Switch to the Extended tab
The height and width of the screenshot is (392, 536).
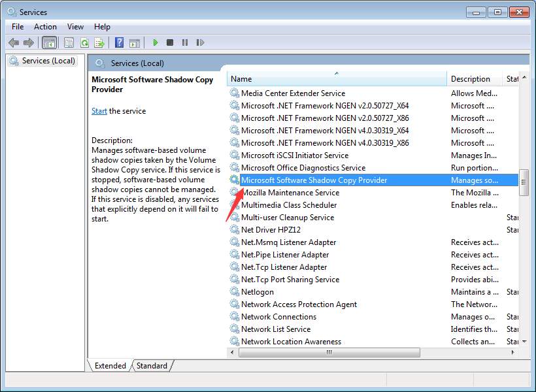tap(110, 366)
